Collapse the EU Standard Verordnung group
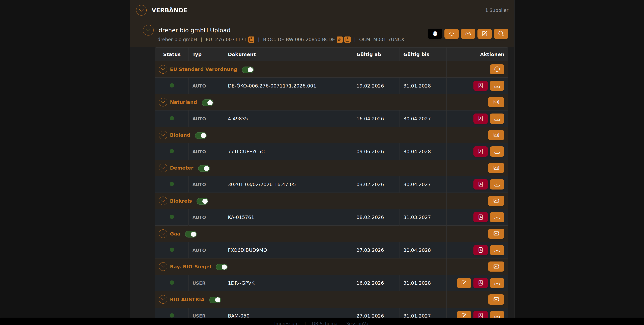The width and height of the screenshot is (644, 325). [163, 69]
